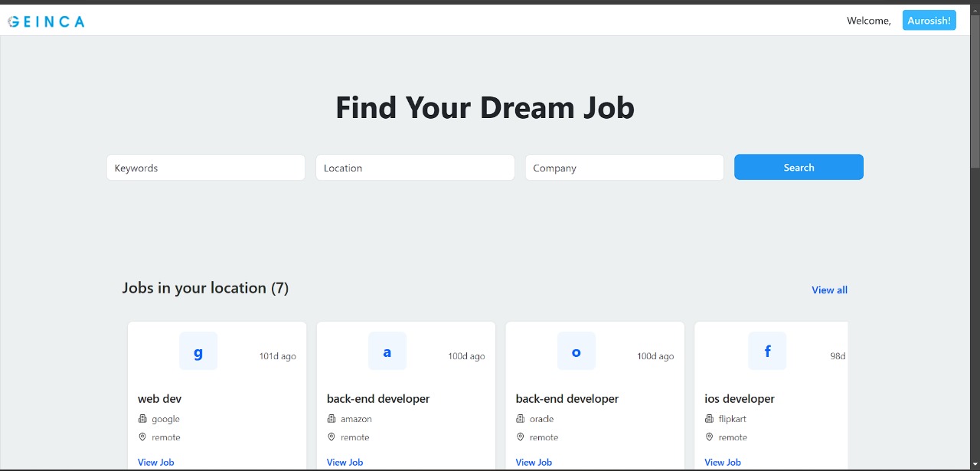This screenshot has width=980, height=471.
Task: Open View Job for web dev
Action: [156, 462]
